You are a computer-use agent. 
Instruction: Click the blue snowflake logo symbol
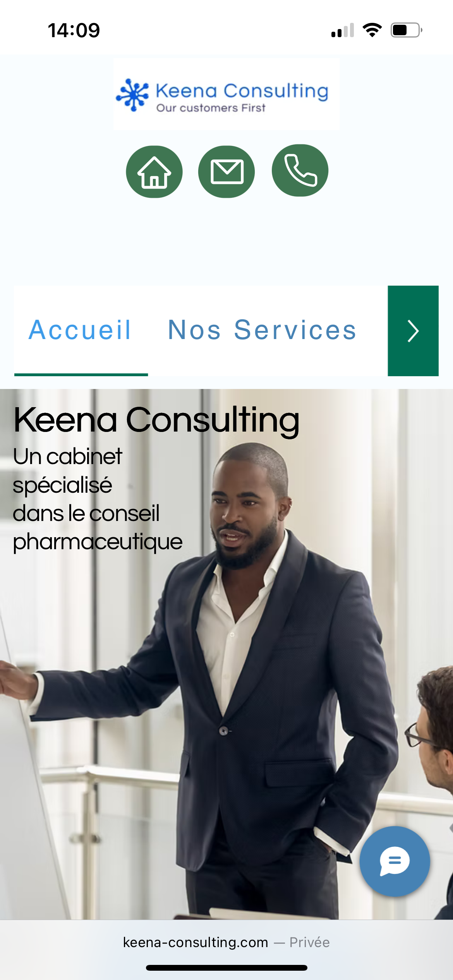pyautogui.click(x=132, y=95)
